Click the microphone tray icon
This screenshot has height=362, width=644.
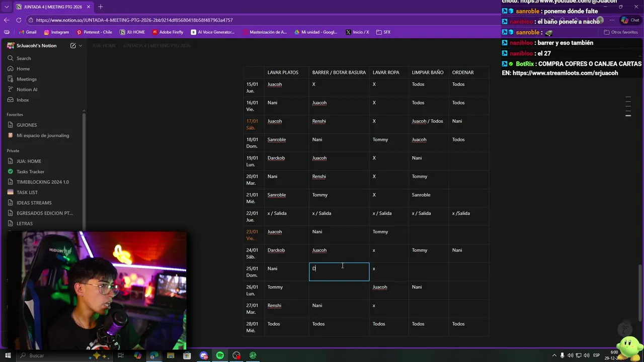pos(562,355)
